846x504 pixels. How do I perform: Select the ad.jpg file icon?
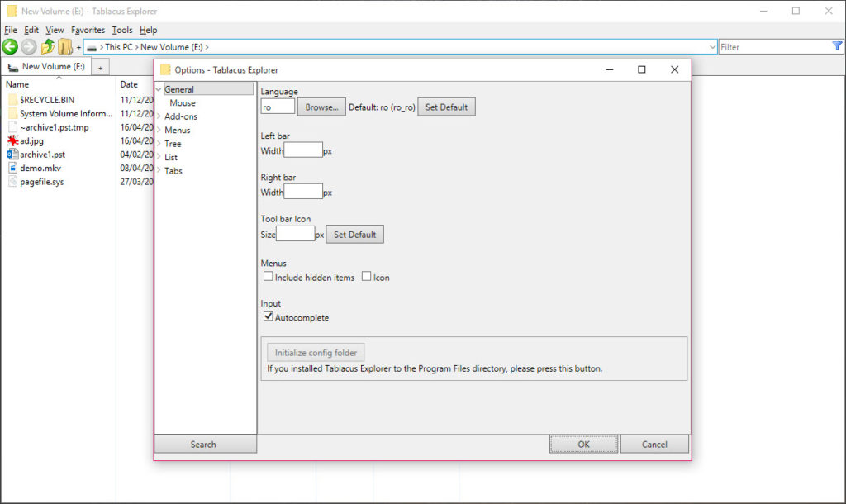tap(13, 140)
